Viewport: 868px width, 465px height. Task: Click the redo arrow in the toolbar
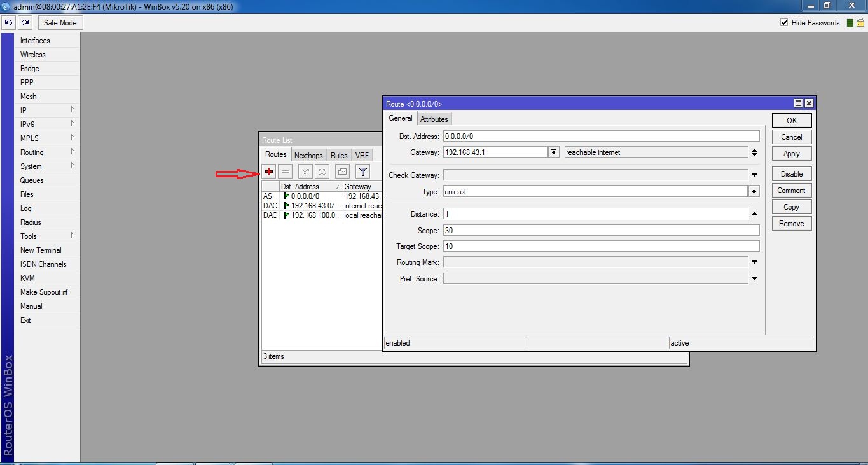pos(25,22)
